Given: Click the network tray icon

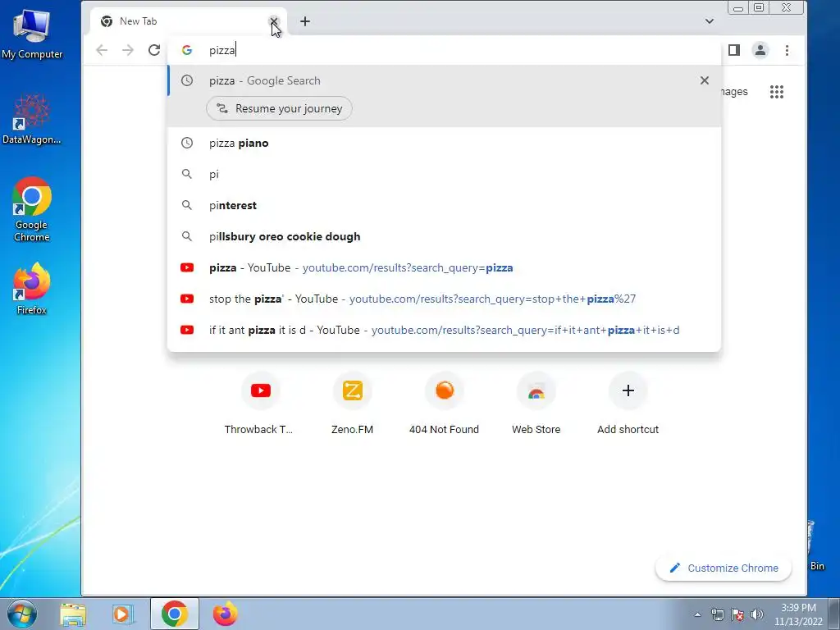Looking at the screenshot, I should (x=717, y=614).
